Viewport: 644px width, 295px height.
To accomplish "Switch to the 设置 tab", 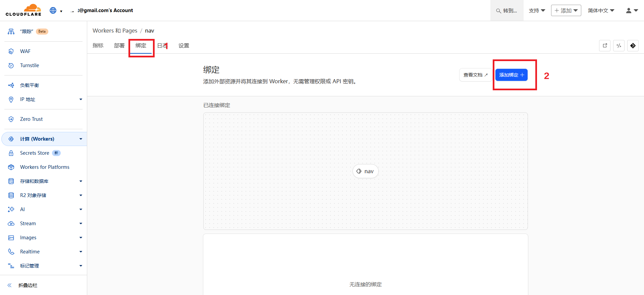I will (183, 46).
